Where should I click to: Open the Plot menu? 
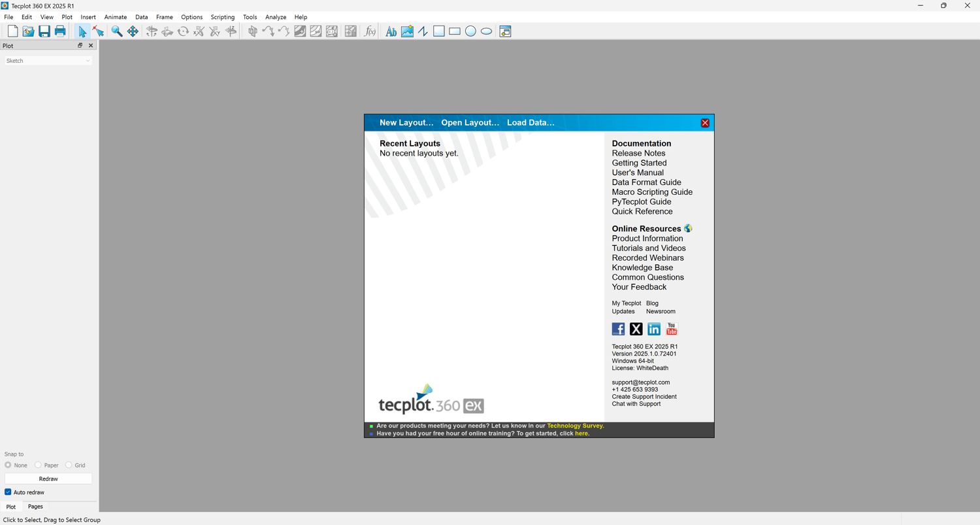coord(67,17)
